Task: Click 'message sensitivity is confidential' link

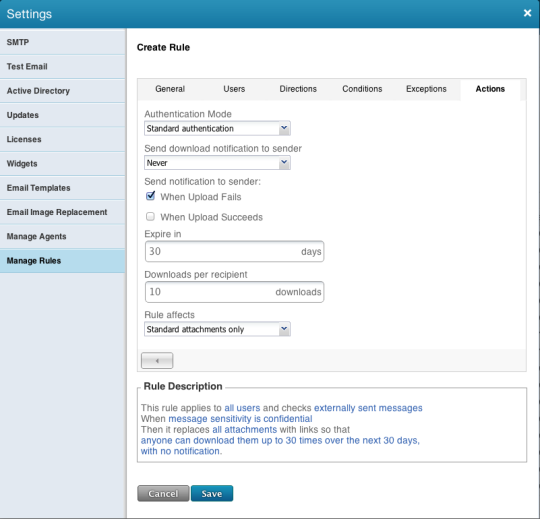Action: (x=240, y=419)
